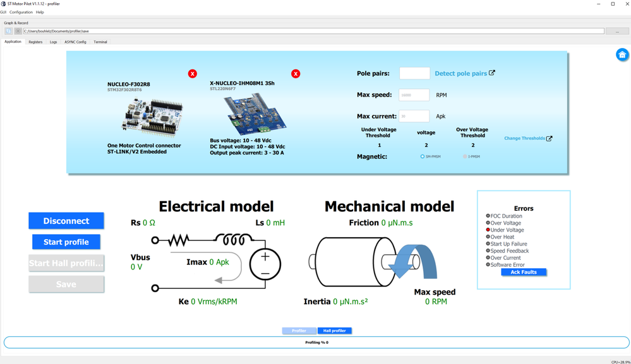
Task: Click the voltage source symbol in circuit
Action: (265, 264)
